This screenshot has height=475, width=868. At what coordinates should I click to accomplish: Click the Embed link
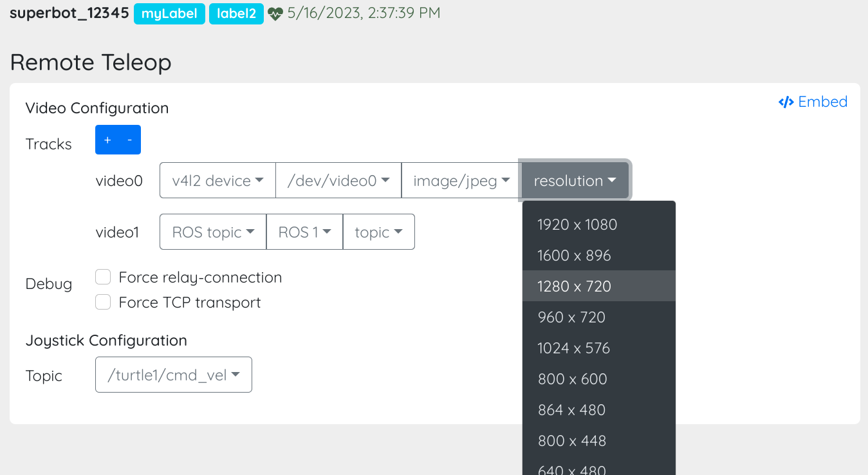tap(822, 102)
